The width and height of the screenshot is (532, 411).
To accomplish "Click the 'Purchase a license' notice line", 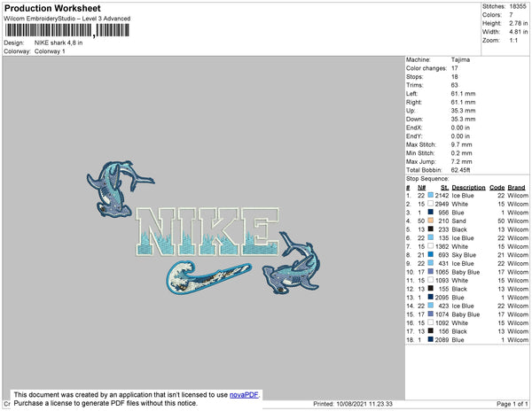I will point(106,403).
